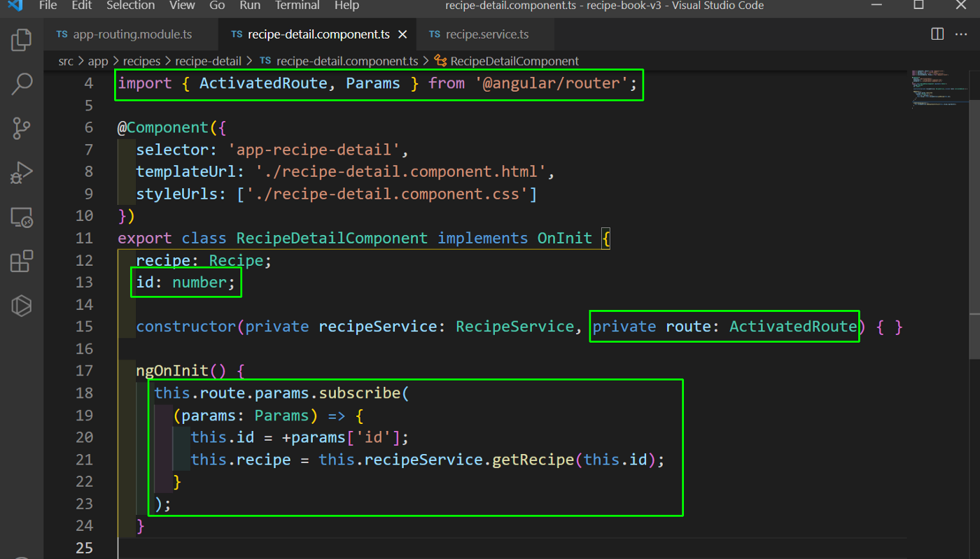Screen dimensions: 980x559
Task: Click 'RecipeService' type in constructor
Action: (x=515, y=327)
